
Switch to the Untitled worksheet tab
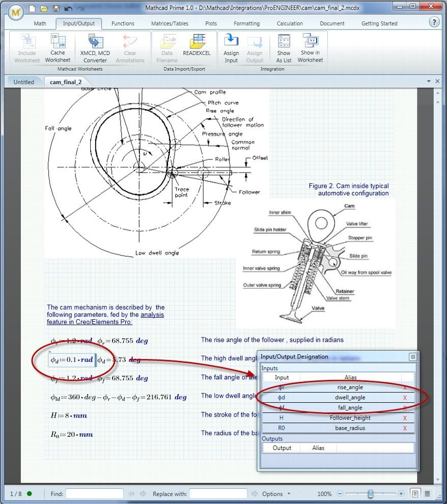tap(23, 82)
